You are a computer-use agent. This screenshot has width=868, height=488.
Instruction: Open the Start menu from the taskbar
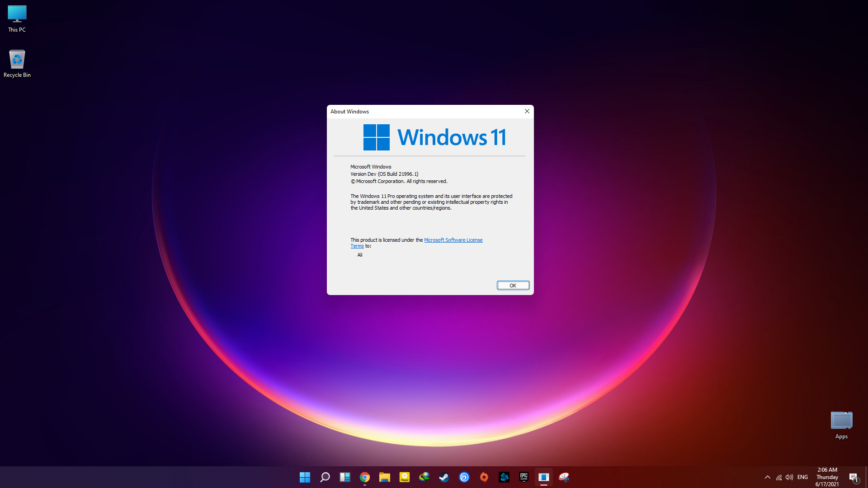[x=305, y=477]
